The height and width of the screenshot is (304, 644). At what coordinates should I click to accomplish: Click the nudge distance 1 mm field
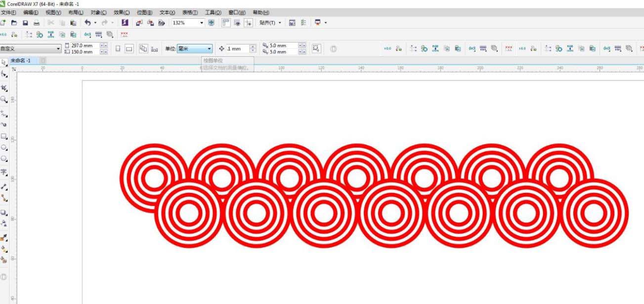237,48
